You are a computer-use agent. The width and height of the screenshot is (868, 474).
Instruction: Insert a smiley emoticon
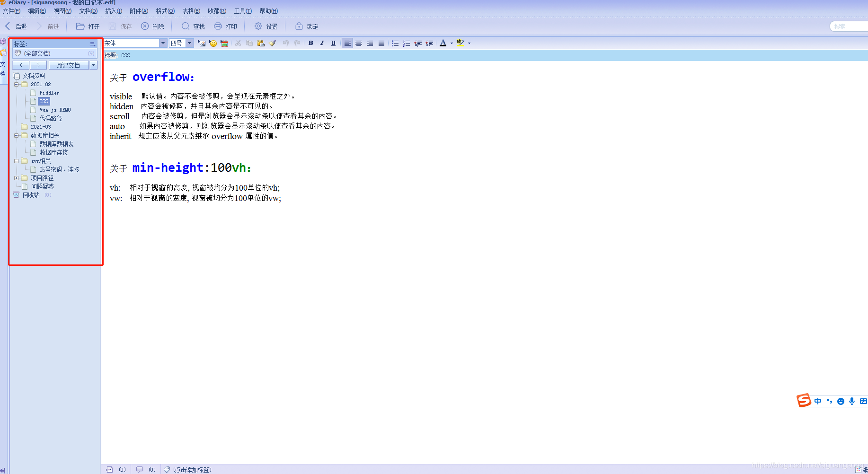click(213, 43)
